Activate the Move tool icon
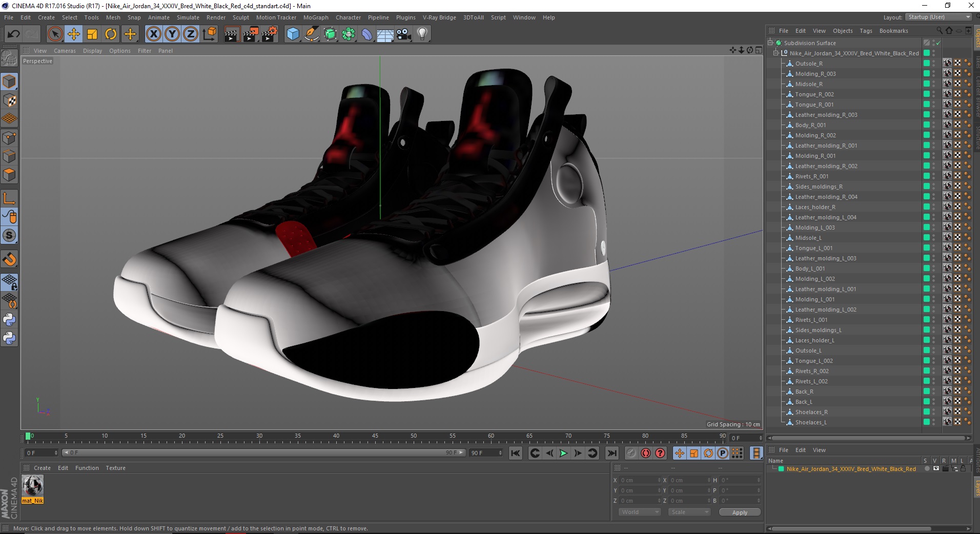 click(x=73, y=34)
